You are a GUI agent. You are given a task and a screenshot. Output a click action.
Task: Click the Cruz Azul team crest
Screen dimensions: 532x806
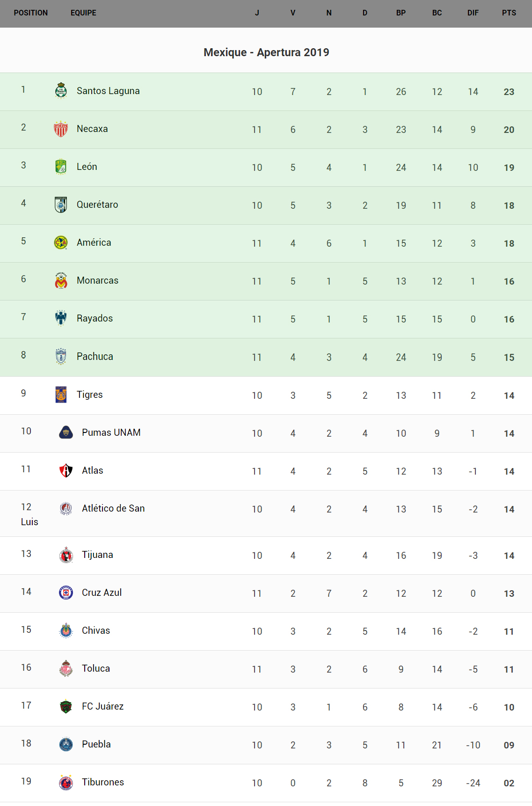tap(66, 593)
